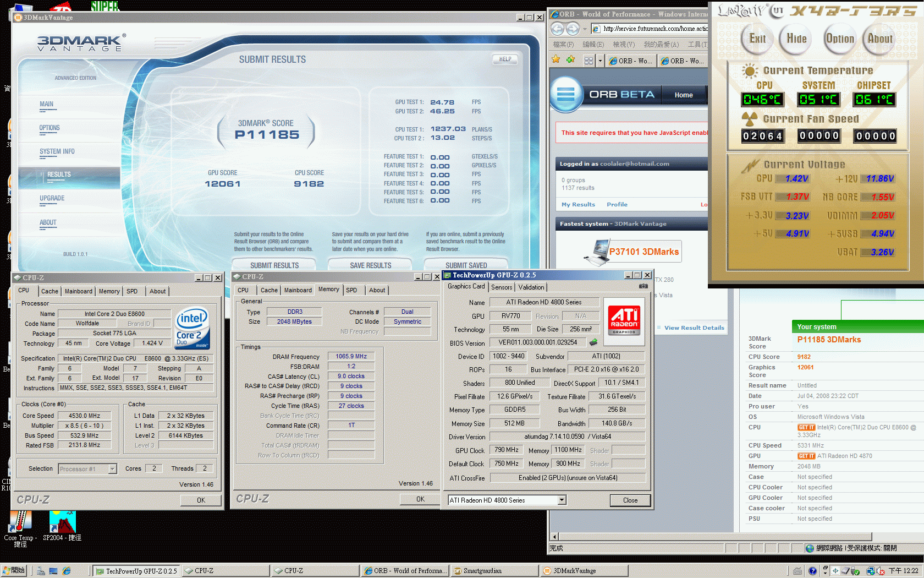This screenshot has width=924, height=578.
Task: Open the Quick Tabs grid icon in IE
Action: click(x=588, y=61)
